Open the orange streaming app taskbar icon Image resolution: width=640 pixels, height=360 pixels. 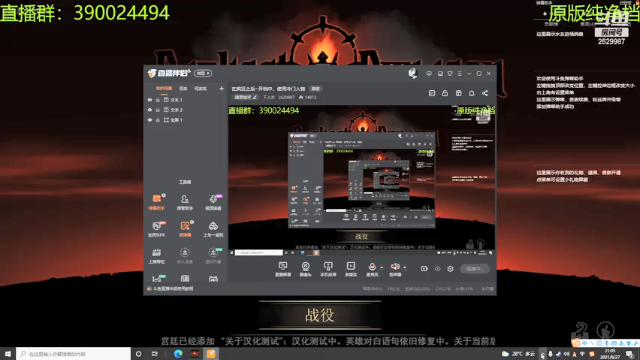pos(211,354)
